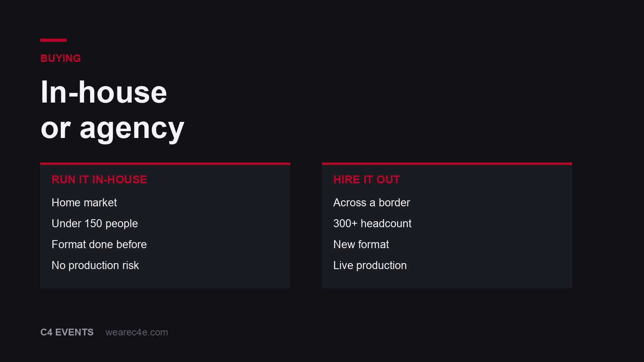Click the red accent bar above BUYING
Viewport: 644px width, 362px height.
coord(53,40)
